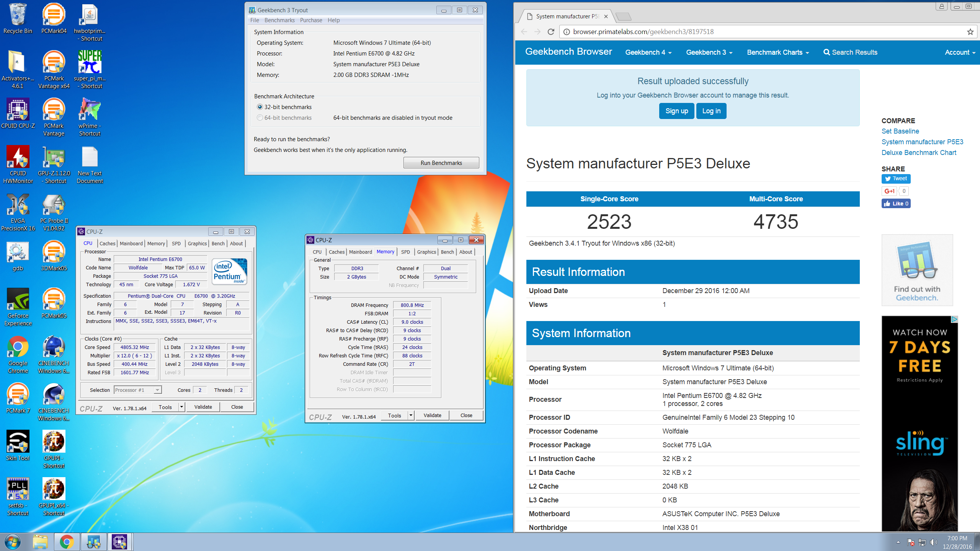Launch 3DMark05 from the desktop
The image size is (980, 551).
(x=54, y=256)
